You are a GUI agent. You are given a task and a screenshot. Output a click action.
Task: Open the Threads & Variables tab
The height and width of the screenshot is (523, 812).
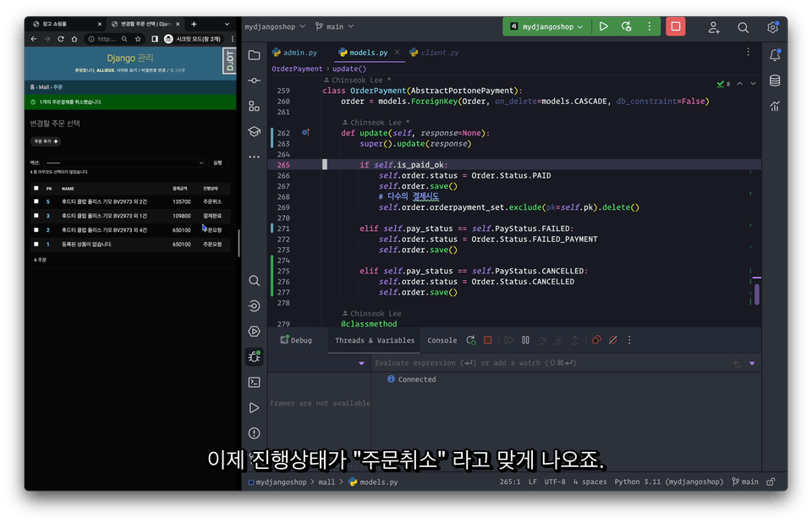pos(375,340)
